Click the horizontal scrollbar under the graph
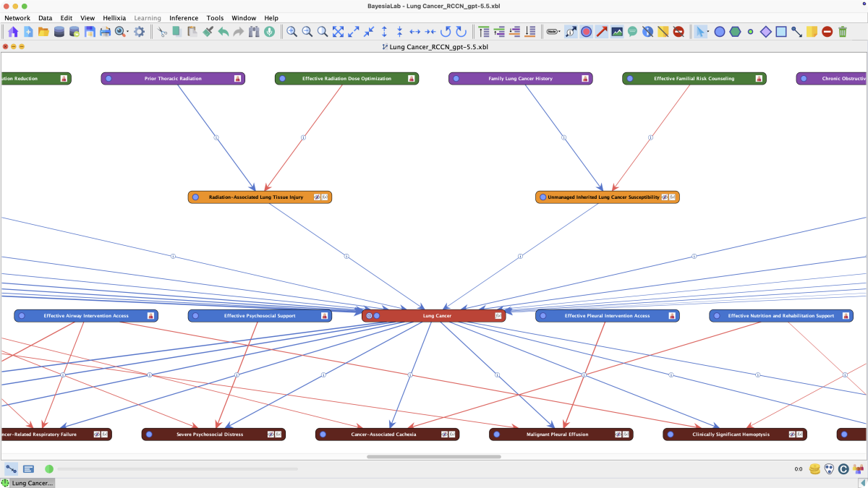 [433, 457]
